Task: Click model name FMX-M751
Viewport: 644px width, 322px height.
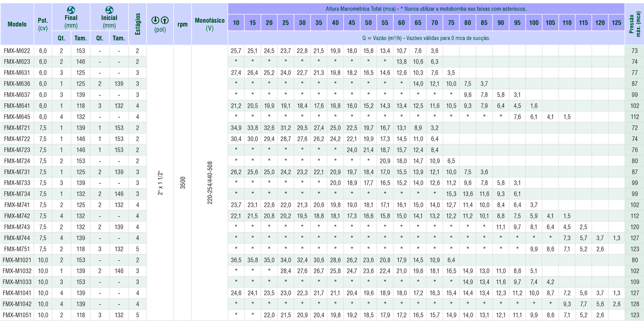Action: (x=17, y=249)
